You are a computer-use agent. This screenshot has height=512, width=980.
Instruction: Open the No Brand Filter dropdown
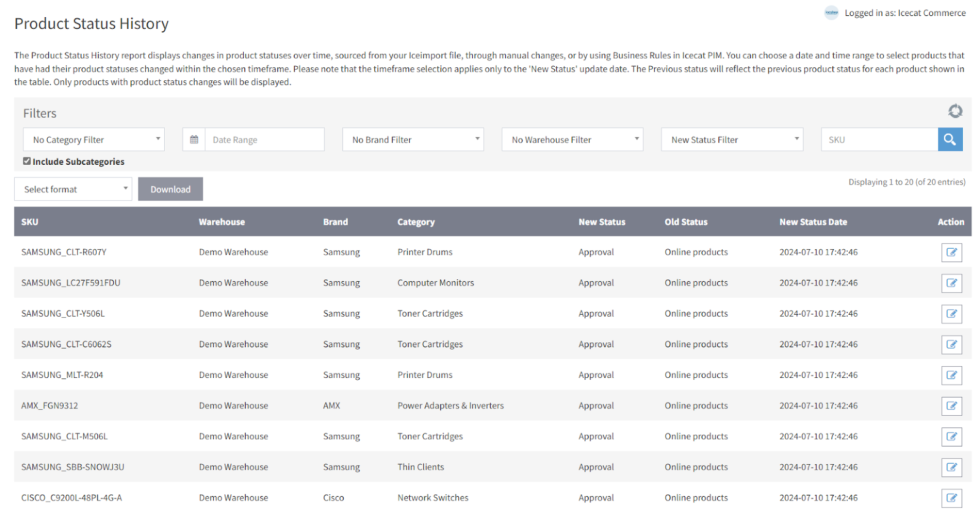pos(413,140)
